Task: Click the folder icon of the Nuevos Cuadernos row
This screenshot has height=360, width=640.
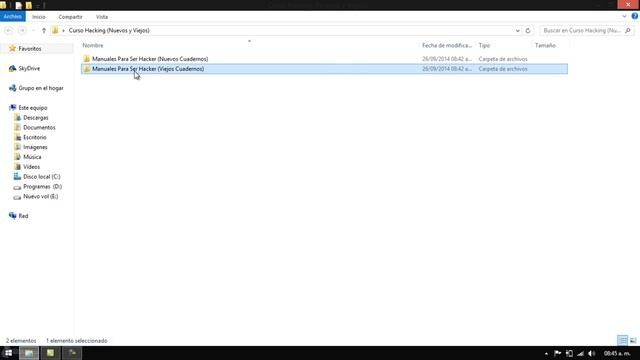Action: click(87, 59)
